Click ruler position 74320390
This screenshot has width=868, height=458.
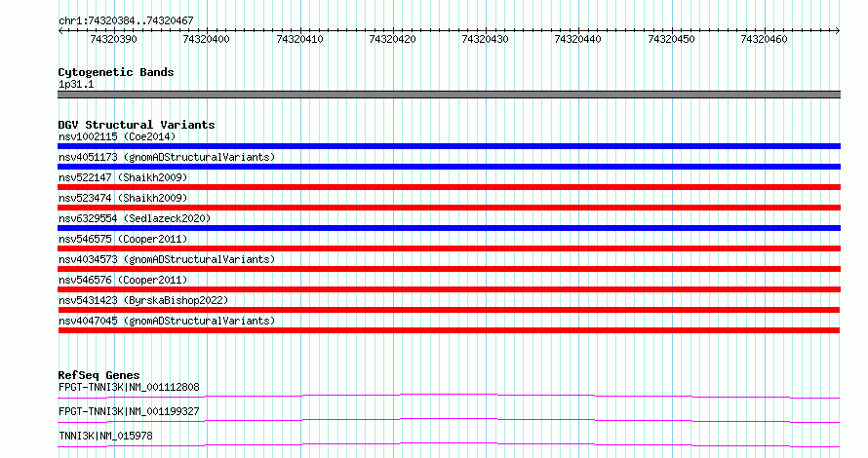pyautogui.click(x=113, y=39)
